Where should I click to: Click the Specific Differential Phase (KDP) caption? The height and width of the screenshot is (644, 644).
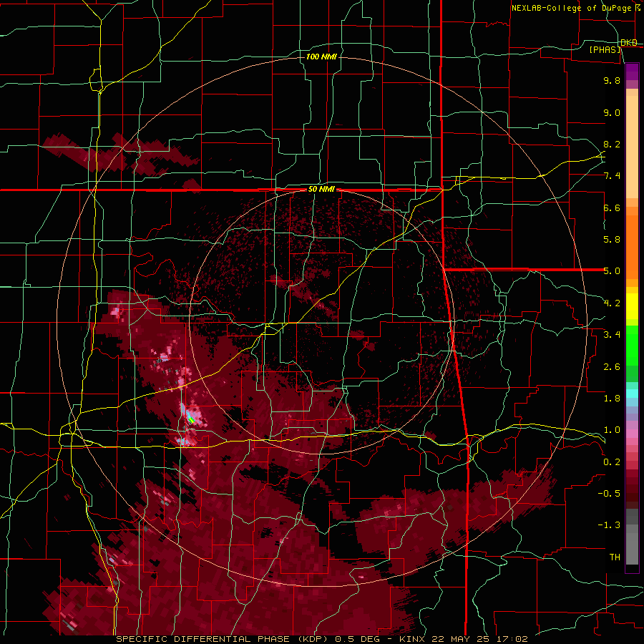(x=223, y=639)
